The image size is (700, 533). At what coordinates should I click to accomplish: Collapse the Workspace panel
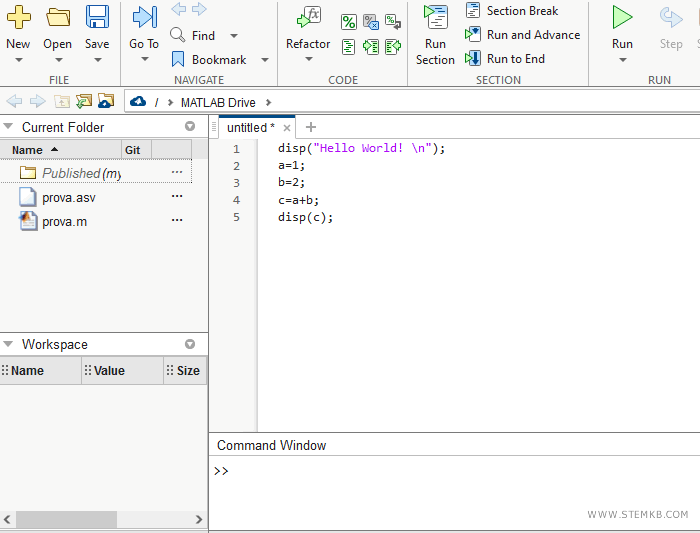pyautogui.click(x=9, y=344)
